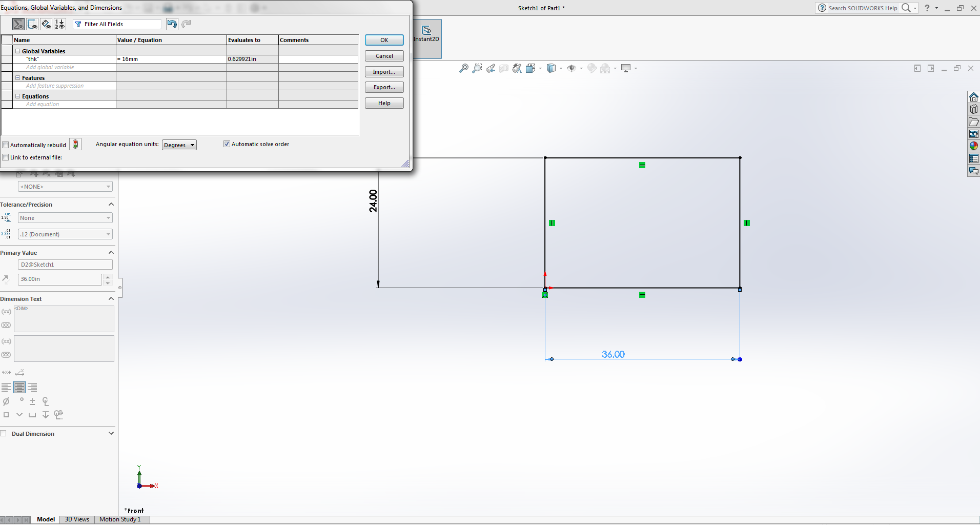Insert centerline symbol in dimension text

click(x=46, y=401)
